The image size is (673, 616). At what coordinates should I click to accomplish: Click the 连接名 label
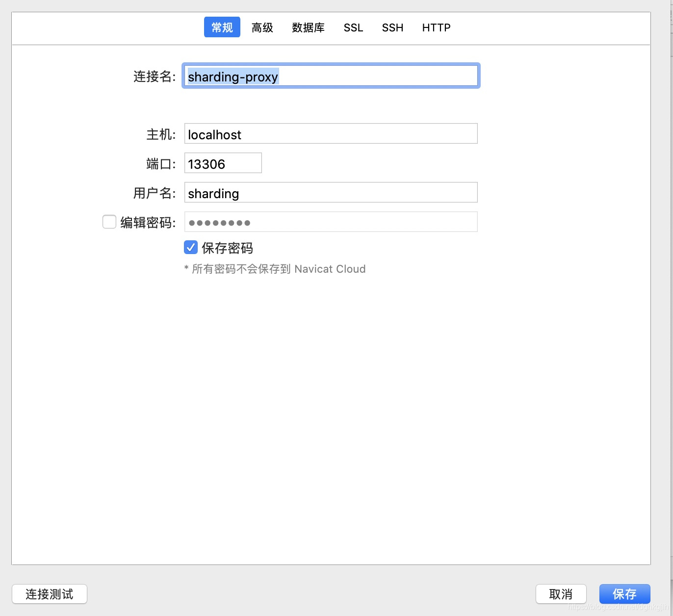155,77
